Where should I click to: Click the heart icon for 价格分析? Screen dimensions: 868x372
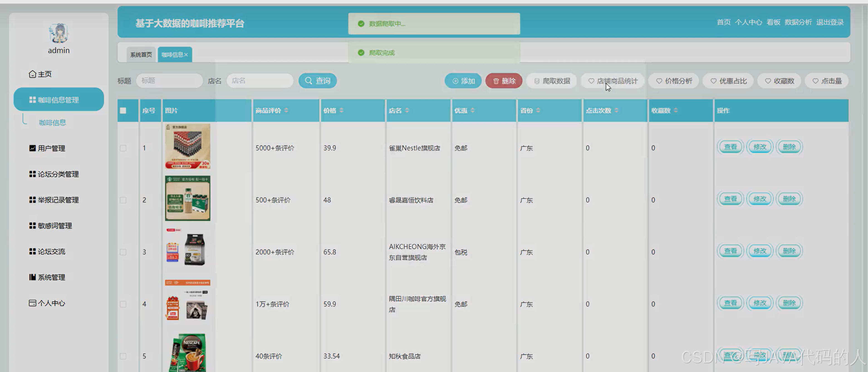tap(659, 81)
